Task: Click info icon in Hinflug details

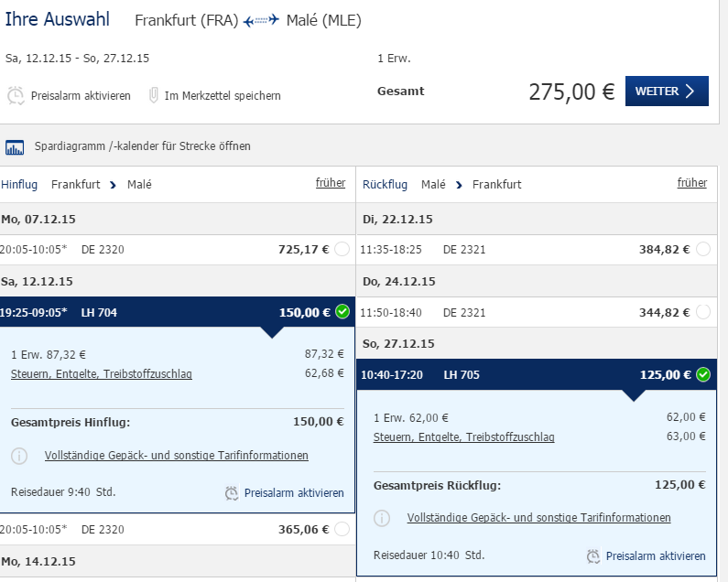Action: point(19,456)
